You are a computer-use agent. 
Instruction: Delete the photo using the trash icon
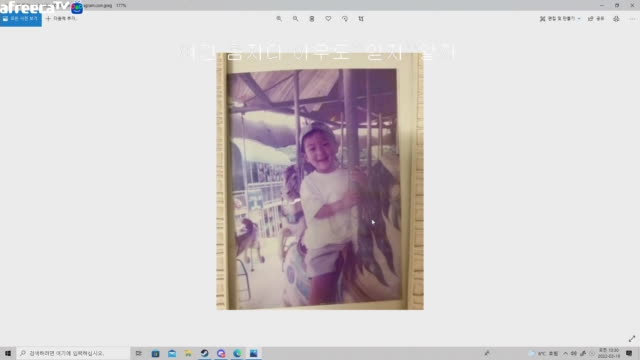pyautogui.click(x=312, y=19)
